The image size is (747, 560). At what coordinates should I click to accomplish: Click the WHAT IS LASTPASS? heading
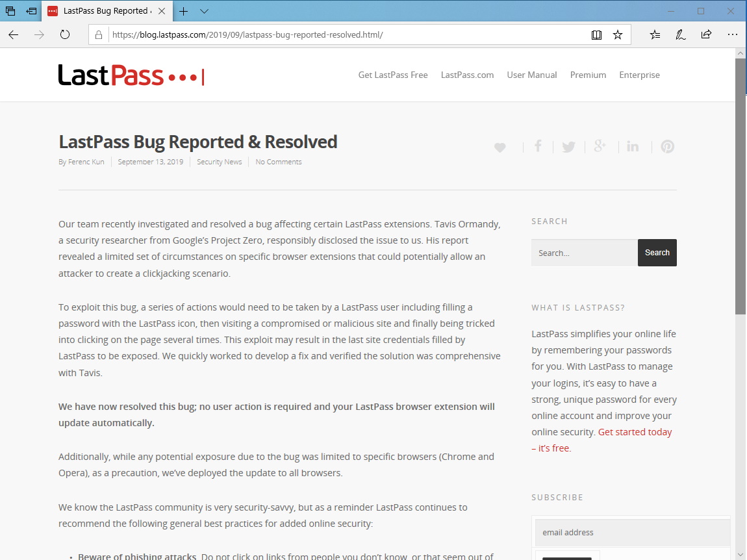578,307
